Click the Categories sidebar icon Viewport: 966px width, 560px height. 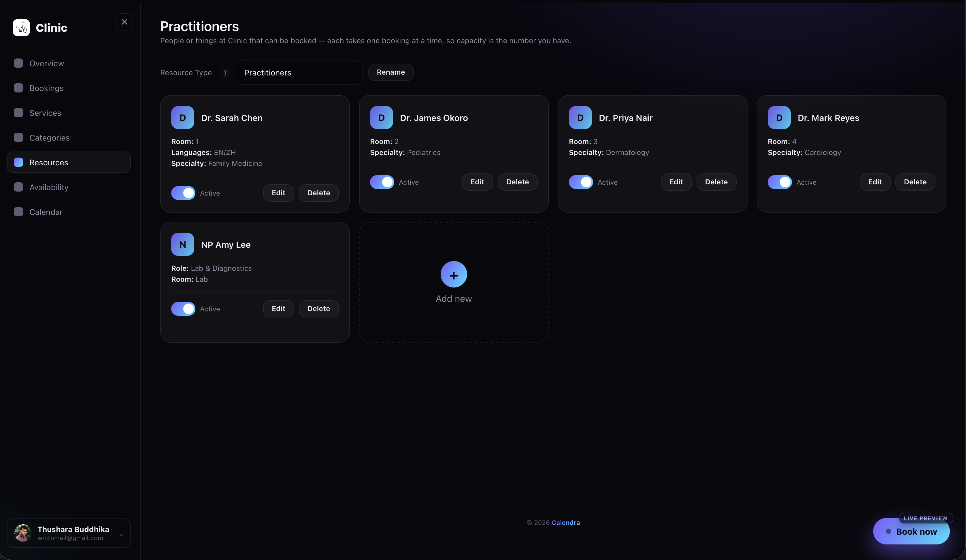tap(18, 138)
